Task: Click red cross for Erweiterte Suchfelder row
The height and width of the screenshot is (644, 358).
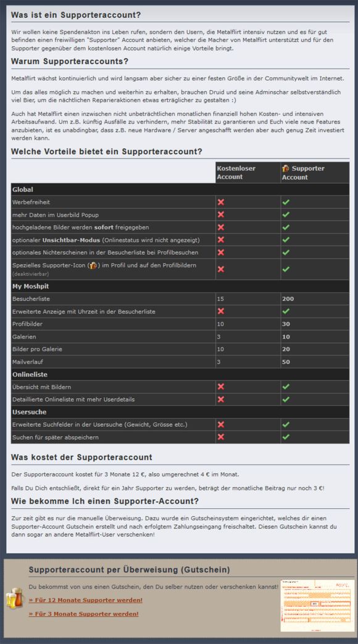Action: [x=221, y=424]
